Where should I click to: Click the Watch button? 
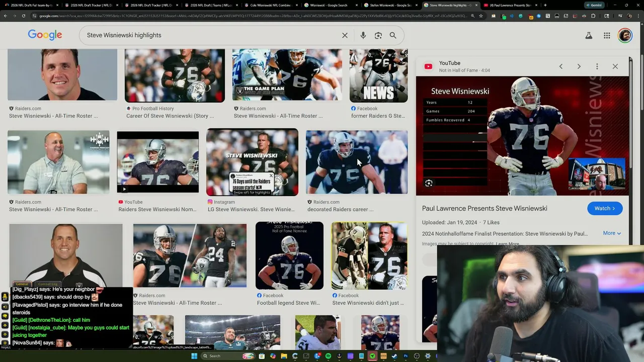605,209
